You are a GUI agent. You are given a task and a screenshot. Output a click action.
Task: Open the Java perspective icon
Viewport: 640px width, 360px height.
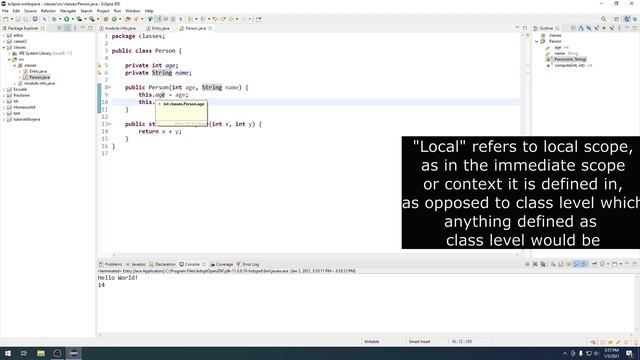(x=627, y=19)
